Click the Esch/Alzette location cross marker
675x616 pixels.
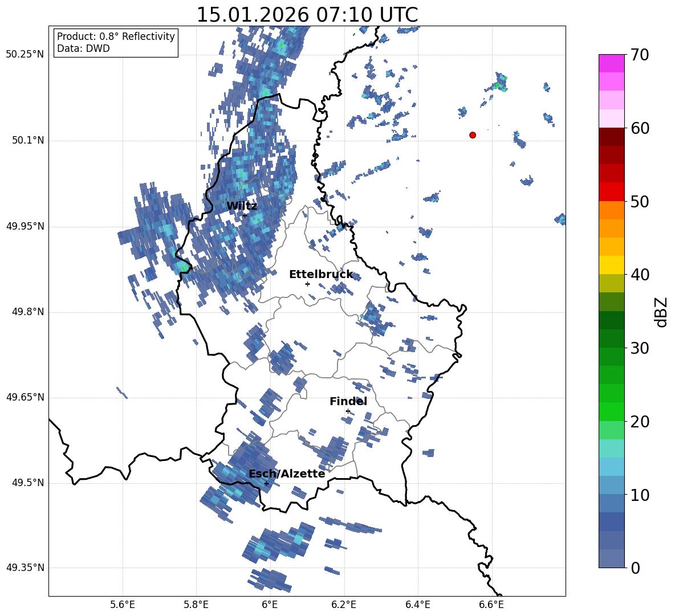click(x=266, y=483)
